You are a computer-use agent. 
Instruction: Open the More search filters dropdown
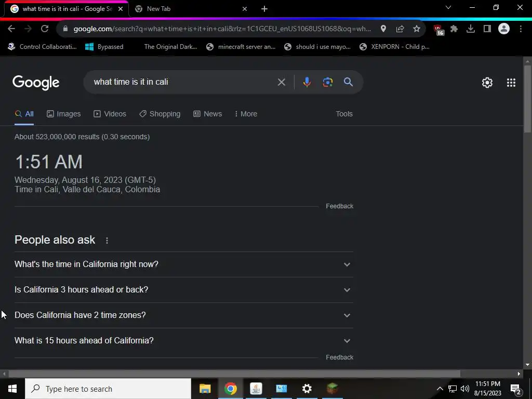(246, 114)
